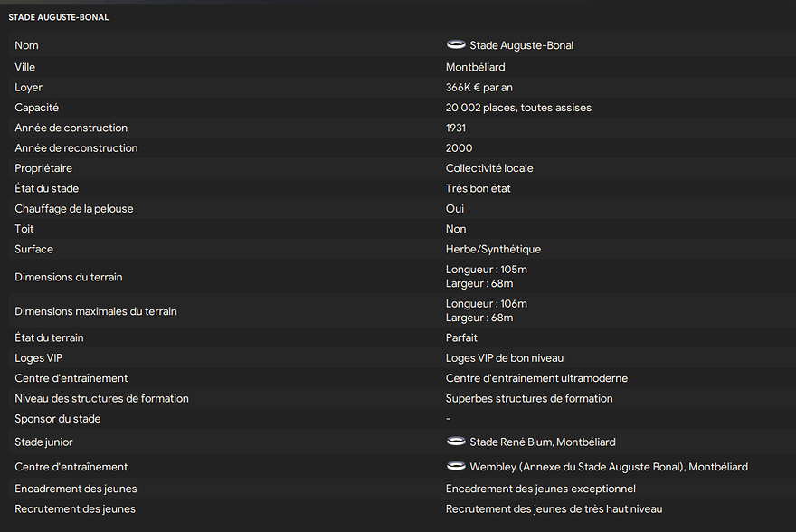Open the Stade René Blum, Montbéliard link
796x532 pixels.
tap(542, 442)
